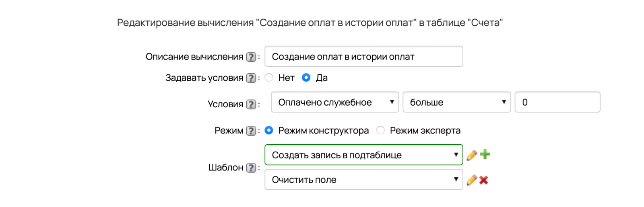Choose Режим конструктора mode
Viewport: 644px width, 207px height.
[x=269, y=130]
